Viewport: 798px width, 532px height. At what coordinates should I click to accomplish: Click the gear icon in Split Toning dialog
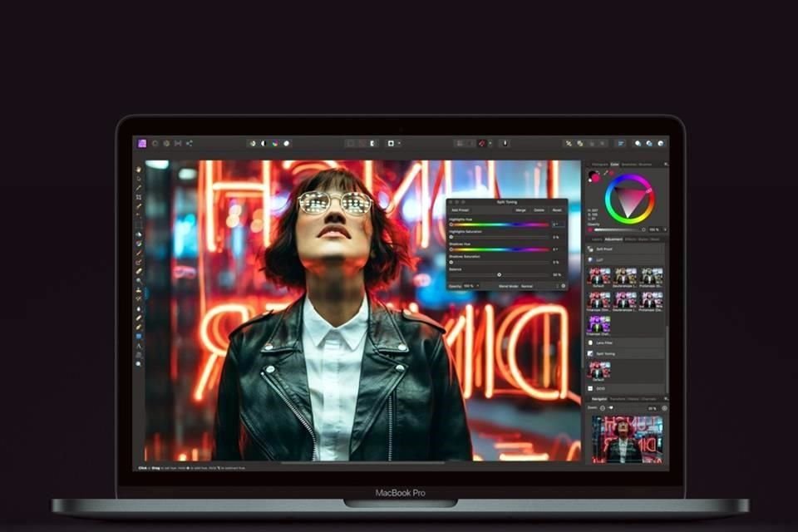click(563, 286)
